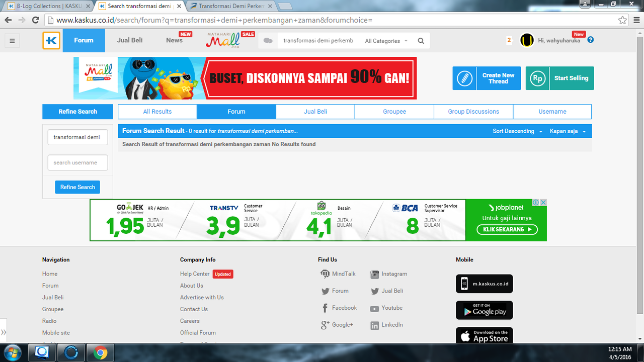This screenshot has width=644, height=362.
Task: Click the sidebar keyword field transformasi demi
Action: click(x=77, y=137)
